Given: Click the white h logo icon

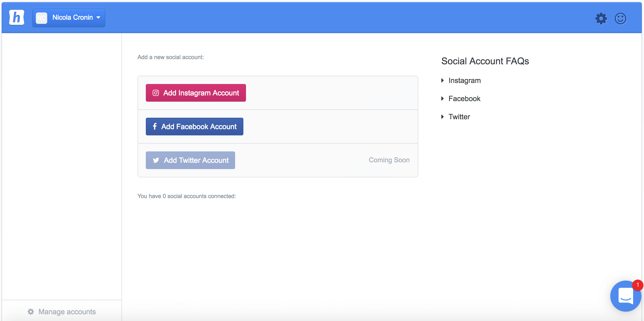Looking at the screenshot, I should (17, 18).
